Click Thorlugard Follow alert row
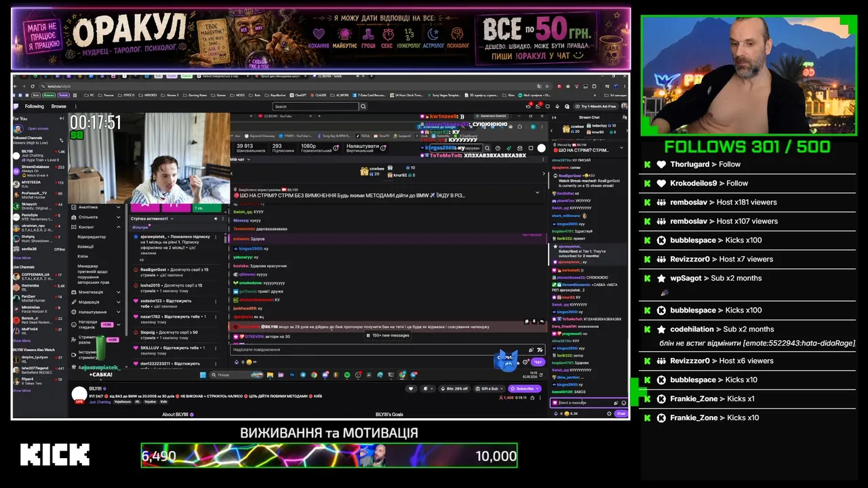The height and width of the screenshot is (488, 868). tap(747, 164)
